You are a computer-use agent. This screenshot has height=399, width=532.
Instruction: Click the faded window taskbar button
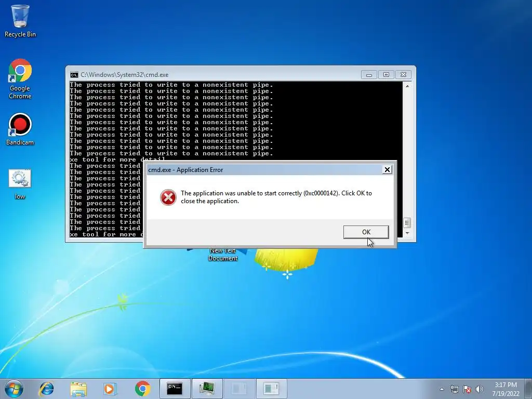pyautogui.click(x=239, y=389)
